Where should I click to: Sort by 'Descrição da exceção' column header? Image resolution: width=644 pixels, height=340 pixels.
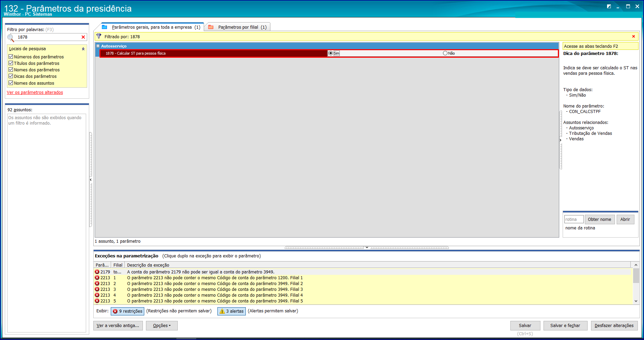pyautogui.click(x=378, y=265)
